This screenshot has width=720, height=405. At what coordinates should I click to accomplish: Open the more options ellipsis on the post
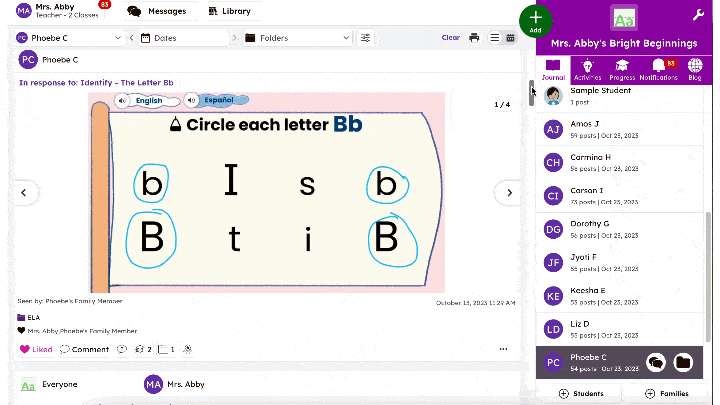pyautogui.click(x=503, y=349)
